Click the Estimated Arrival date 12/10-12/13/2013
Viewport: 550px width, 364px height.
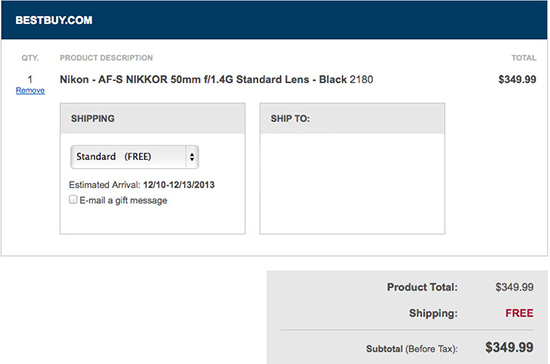tap(179, 185)
